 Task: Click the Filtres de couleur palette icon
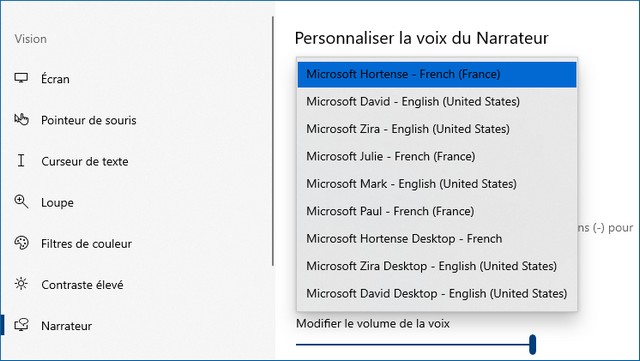click(x=21, y=243)
